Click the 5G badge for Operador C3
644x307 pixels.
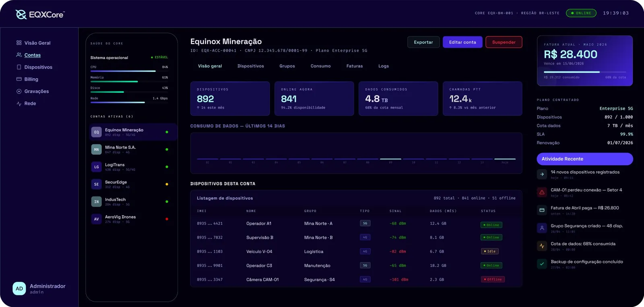[365, 266]
